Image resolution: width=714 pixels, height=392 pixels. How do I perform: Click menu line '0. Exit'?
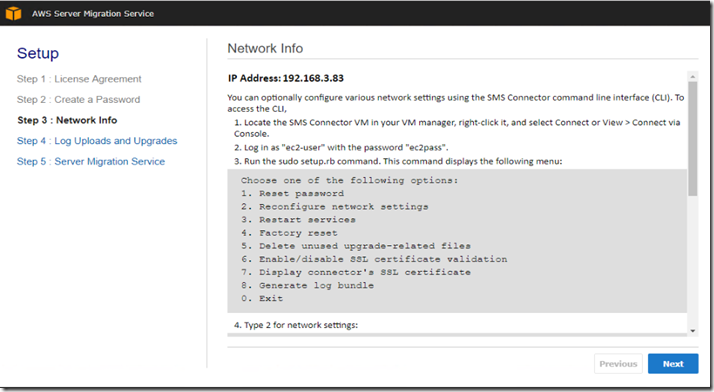(262, 299)
